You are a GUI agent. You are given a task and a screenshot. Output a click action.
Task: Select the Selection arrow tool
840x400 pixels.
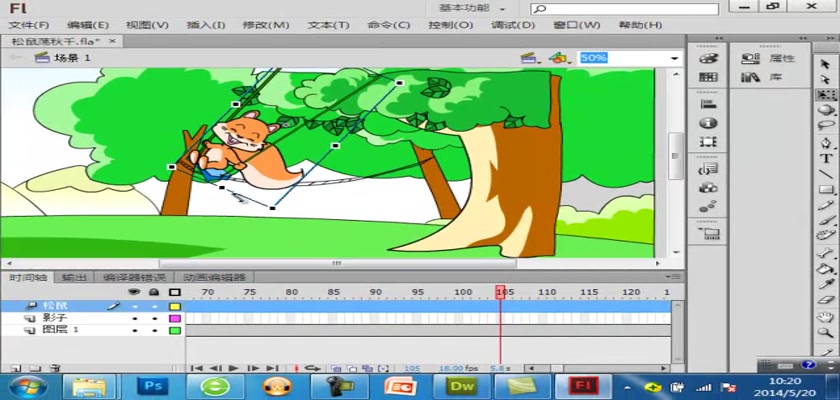point(826,65)
